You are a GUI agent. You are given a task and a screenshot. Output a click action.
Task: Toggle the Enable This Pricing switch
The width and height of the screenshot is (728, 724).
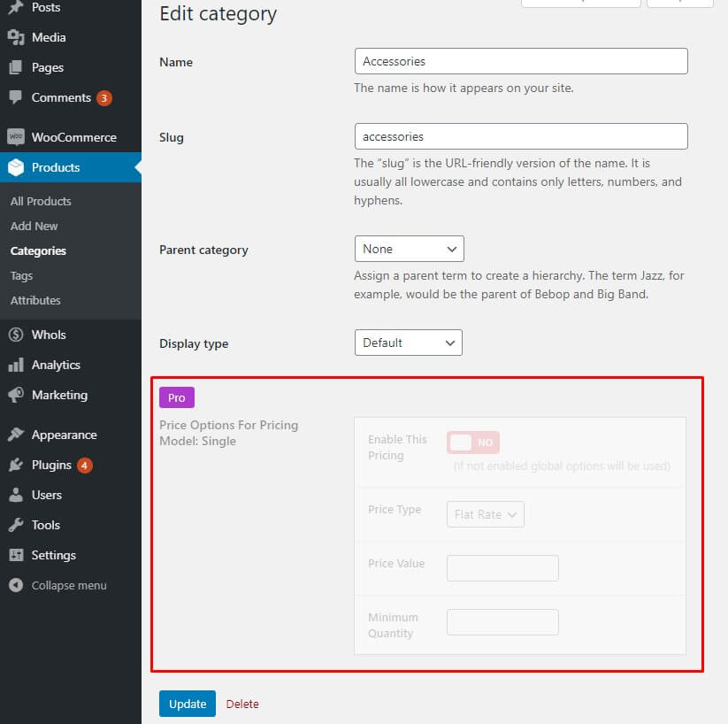click(473, 443)
